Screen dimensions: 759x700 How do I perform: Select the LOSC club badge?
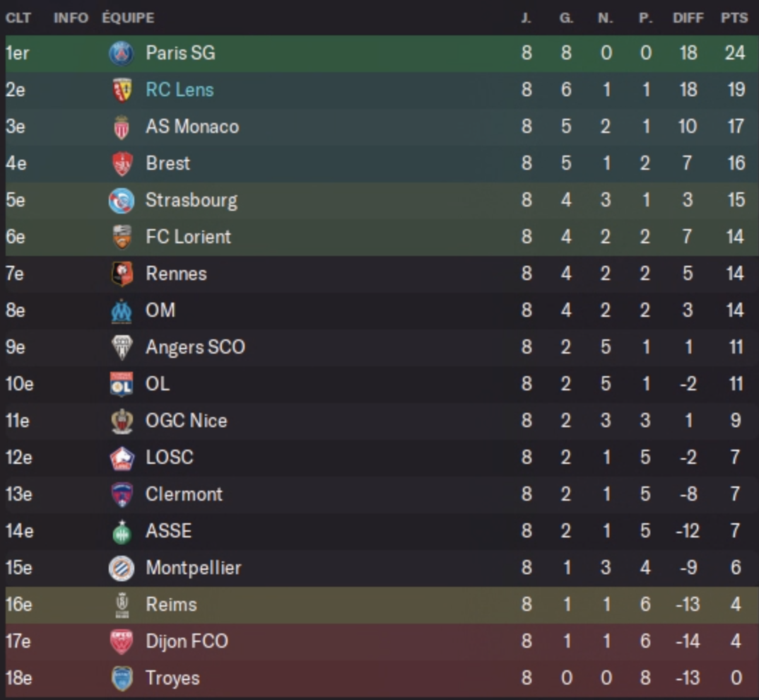pyautogui.click(x=122, y=458)
